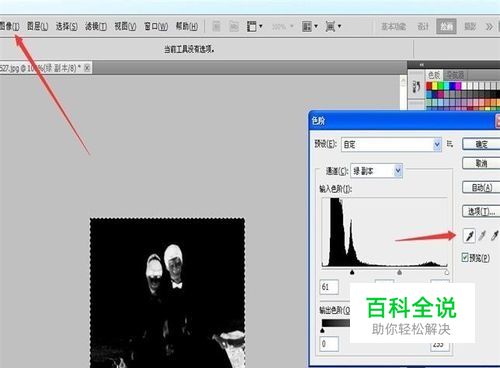Click the 自动(A) button

coord(481,187)
